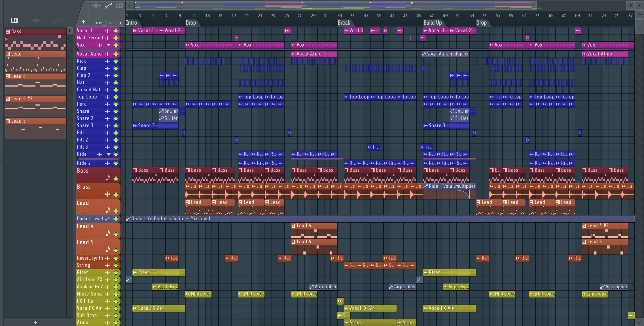Click waveform icon on Ride 2 track
The image size is (644, 326).
(108, 163)
